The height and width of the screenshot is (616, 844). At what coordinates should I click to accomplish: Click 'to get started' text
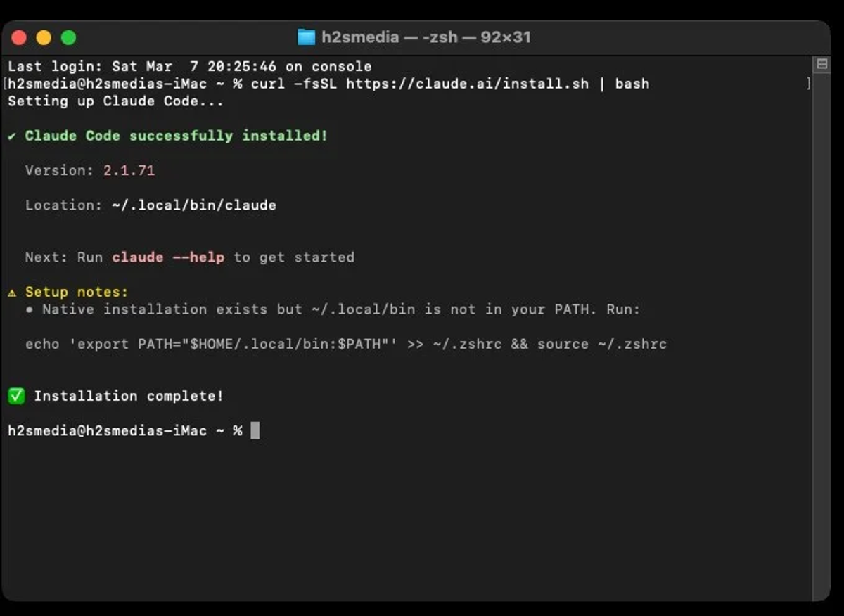(294, 257)
